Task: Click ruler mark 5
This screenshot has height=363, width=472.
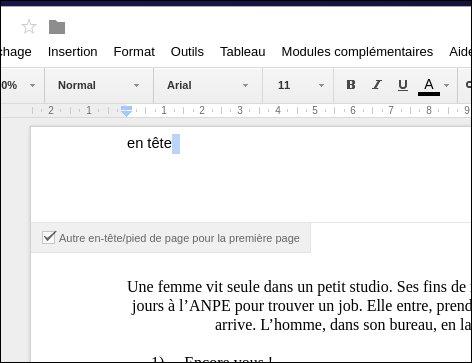Action: pyautogui.click(x=315, y=110)
